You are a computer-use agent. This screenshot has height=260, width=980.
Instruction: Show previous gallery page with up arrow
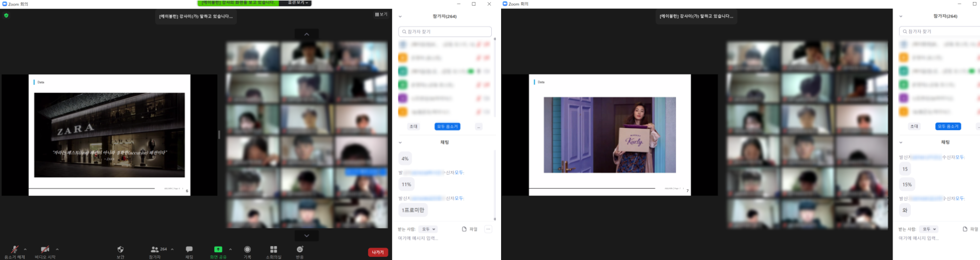pos(307,34)
